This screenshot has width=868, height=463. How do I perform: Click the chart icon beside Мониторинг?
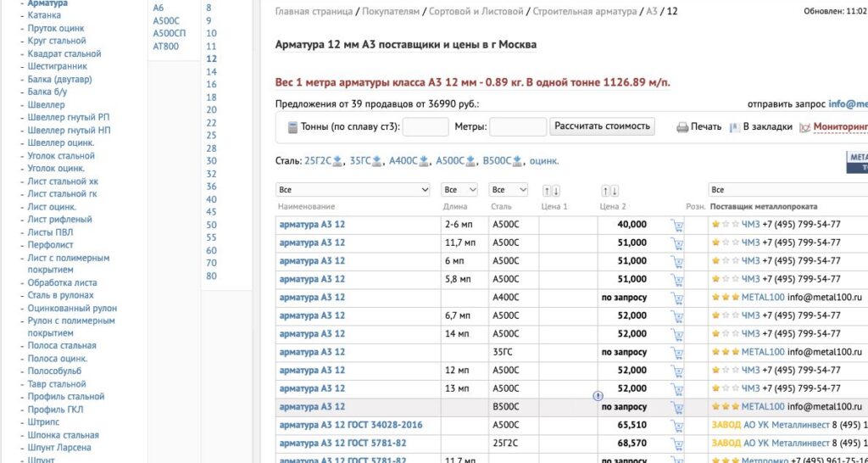pyautogui.click(x=805, y=127)
